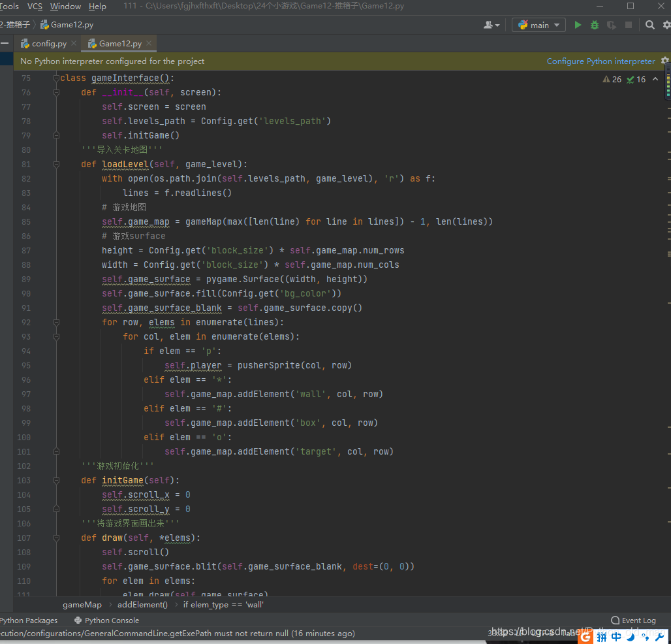Open the user account icon menu

coord(491,25)
